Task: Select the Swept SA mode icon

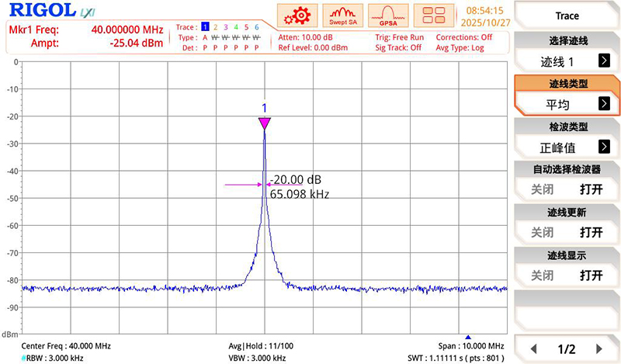Action: coord(342,16)
